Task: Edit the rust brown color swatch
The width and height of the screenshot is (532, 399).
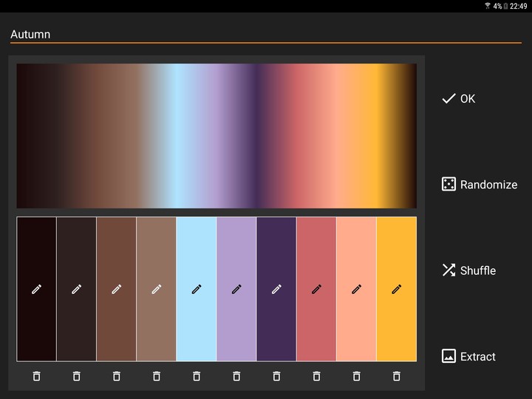Action: [x=117, y=289]
